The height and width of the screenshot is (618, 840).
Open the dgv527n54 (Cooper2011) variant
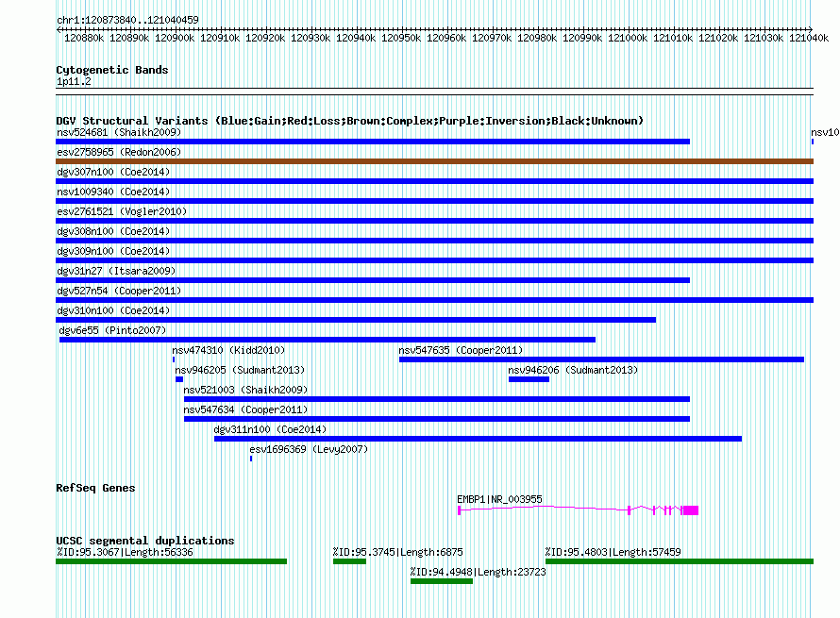click(119, 291)
